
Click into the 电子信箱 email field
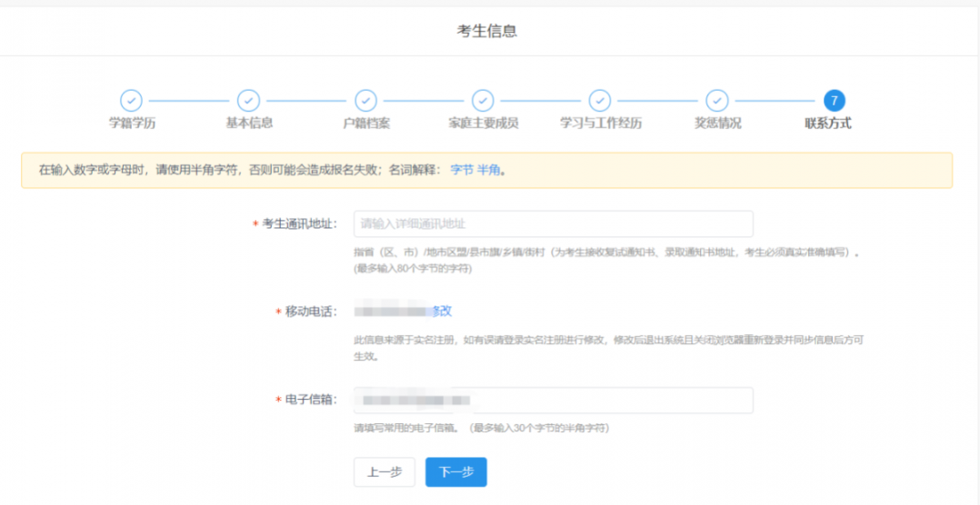[553, 401]
